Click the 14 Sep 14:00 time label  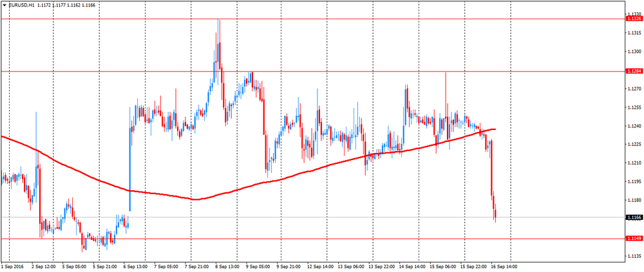click(411, 267)
